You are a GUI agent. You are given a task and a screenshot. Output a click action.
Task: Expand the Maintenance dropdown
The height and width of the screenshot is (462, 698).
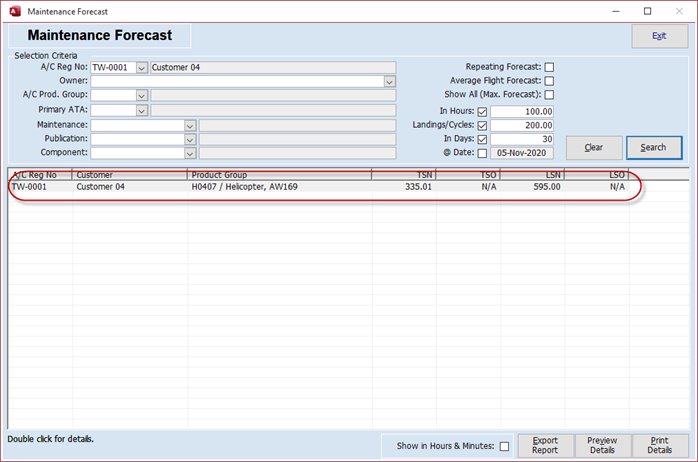point(189,125)
